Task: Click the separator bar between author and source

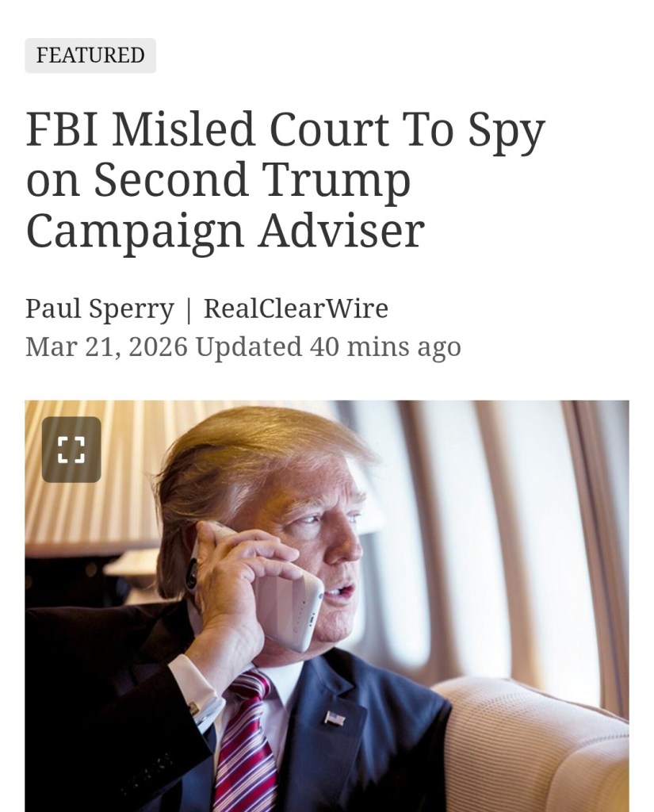Action: pos(189,309)
